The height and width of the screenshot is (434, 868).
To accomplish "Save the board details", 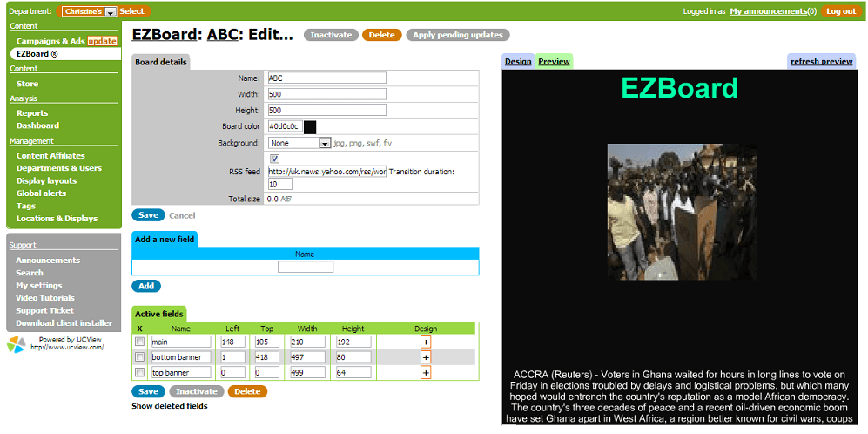I will click(148, 215).
